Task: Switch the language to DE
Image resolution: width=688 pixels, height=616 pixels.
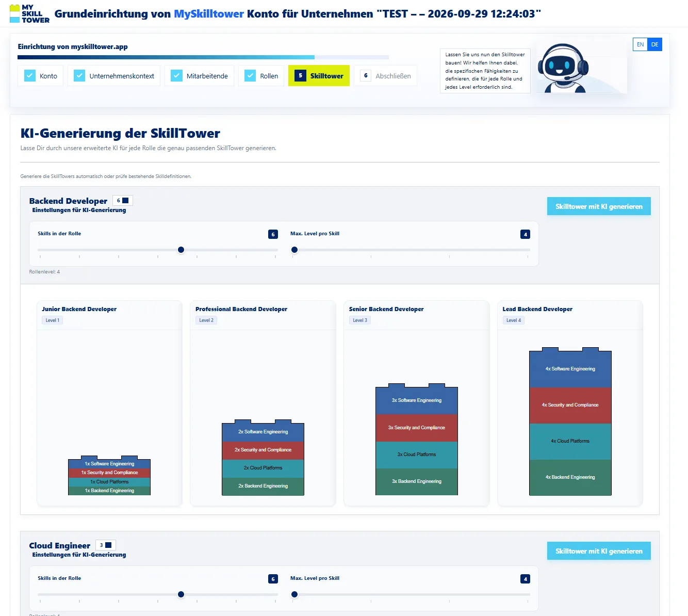Action: coord(654,44)
